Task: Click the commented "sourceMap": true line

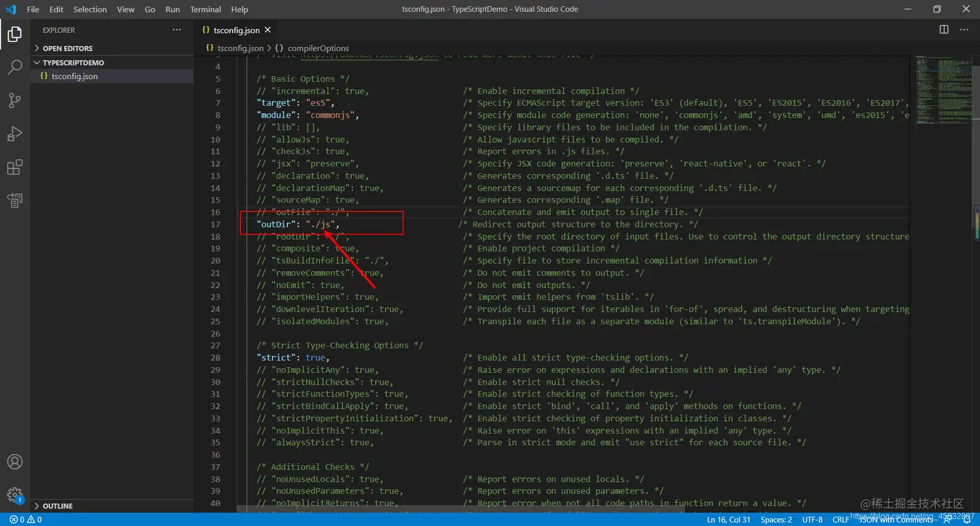Action: (x=308, y=200)
